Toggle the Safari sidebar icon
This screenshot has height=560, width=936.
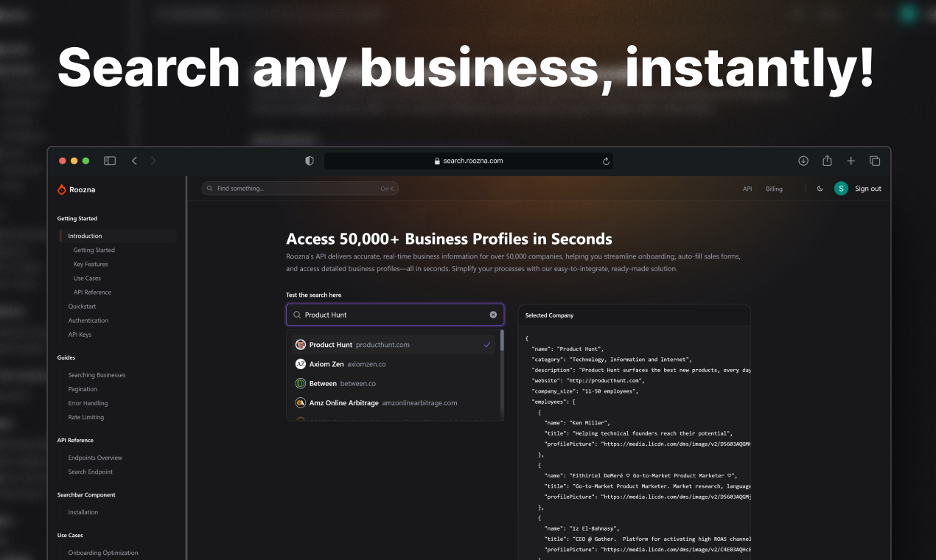pyautogui.click(x=110, y=161)
